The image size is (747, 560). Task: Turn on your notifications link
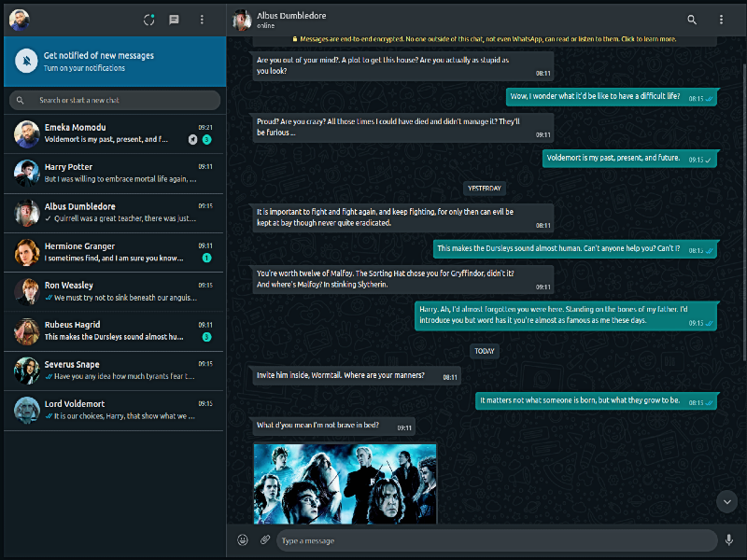tap(84, 68)
